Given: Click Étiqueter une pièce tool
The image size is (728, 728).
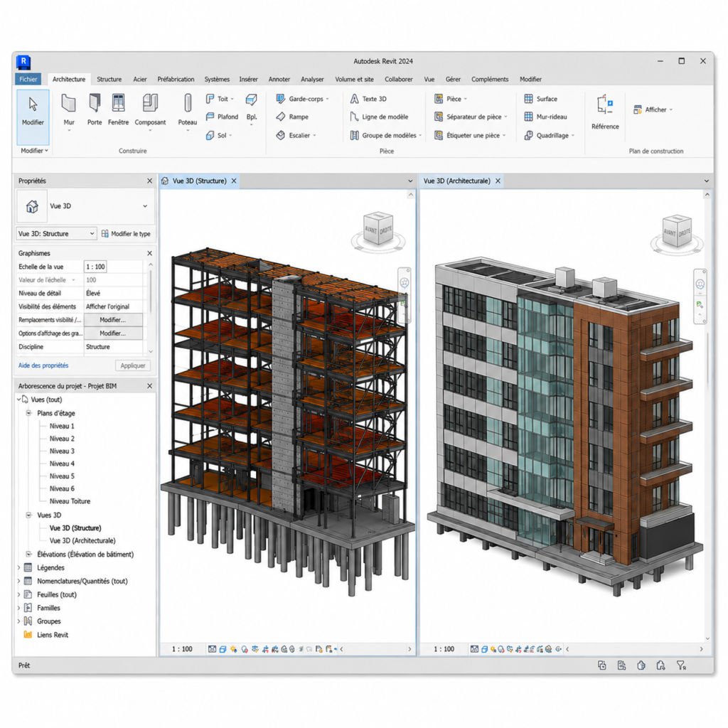Looking at the screenshot, I should [x=469, y=135].
